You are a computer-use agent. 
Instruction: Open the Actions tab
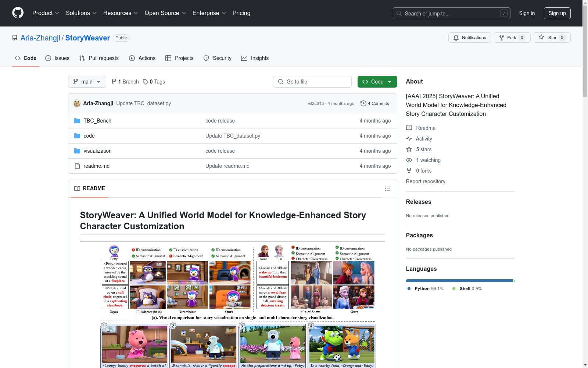pyautogui.click(x=142, y=58)
